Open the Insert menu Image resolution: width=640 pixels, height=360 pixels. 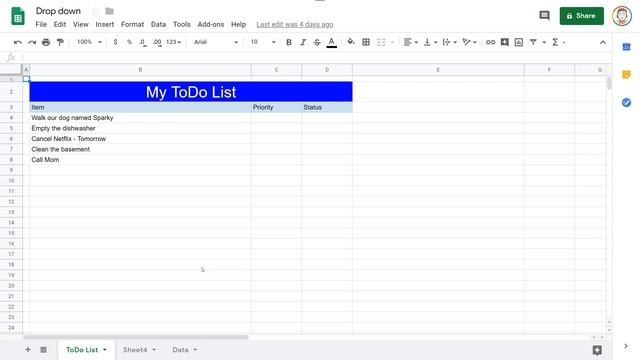point(105,24)
